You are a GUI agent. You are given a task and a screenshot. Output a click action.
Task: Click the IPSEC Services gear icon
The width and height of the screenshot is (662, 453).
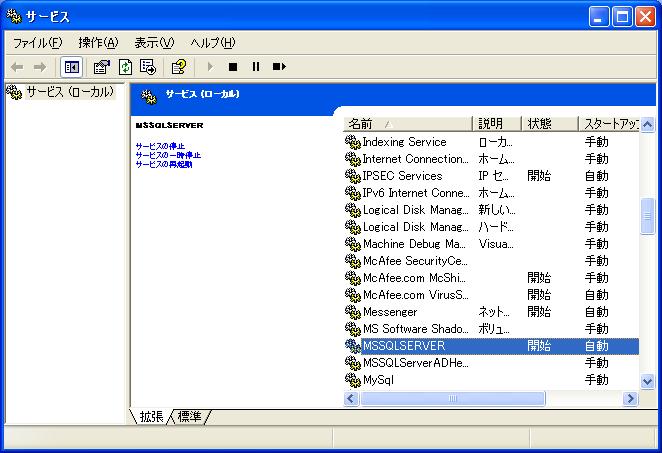coord(353,176)
